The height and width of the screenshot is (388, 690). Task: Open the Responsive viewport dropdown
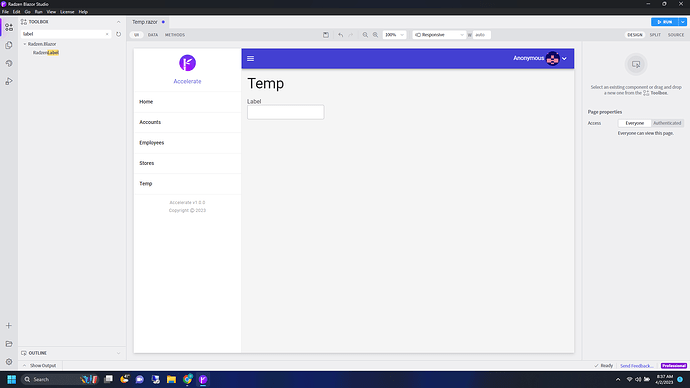click(x=439, y=35)
